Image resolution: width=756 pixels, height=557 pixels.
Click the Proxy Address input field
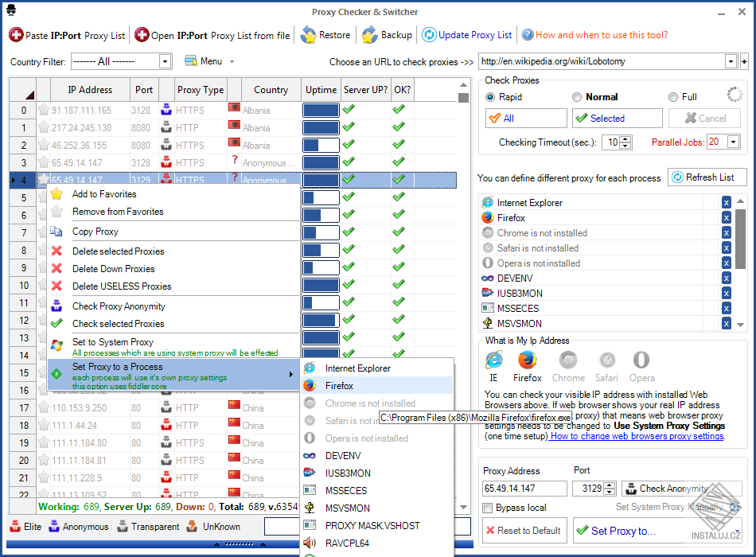(524, 489)
